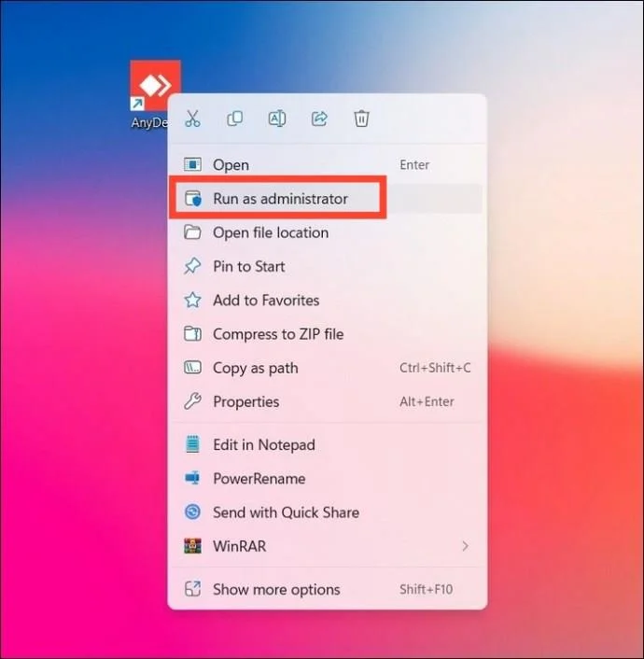Screen dimensions: 644x659
Task: Select Pin to Start
Action: (327, 266)
